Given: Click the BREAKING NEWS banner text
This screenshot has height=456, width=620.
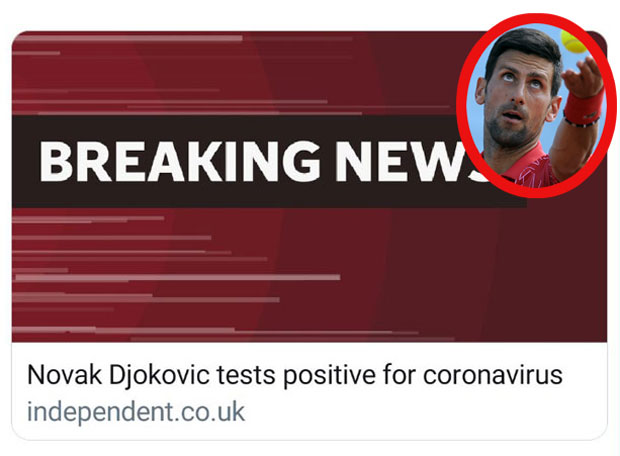Looking at the screenshot, I should coord(261,161).
